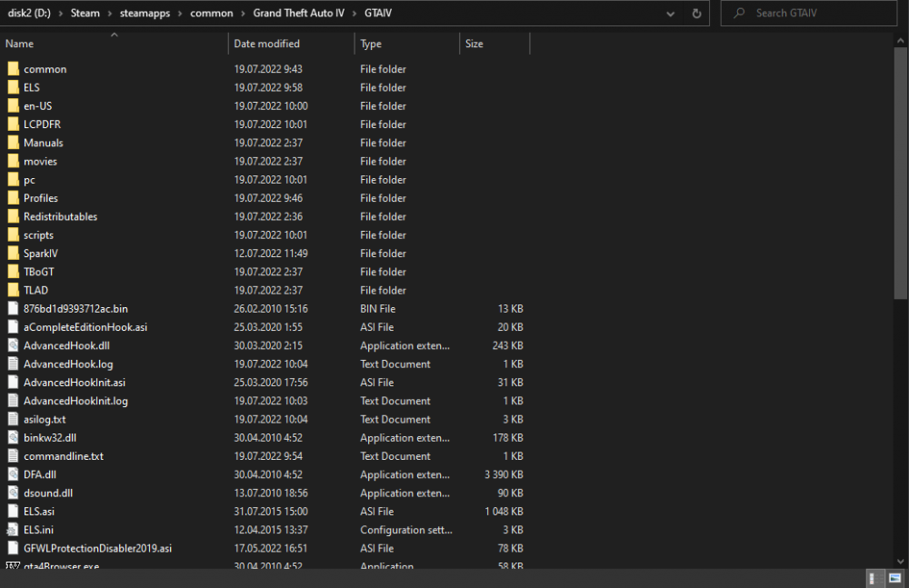The width and height of the screenshot is (909, 588).
Task: Expand chevron after Steam breadcrumb
Action: [x=110, y=14]
